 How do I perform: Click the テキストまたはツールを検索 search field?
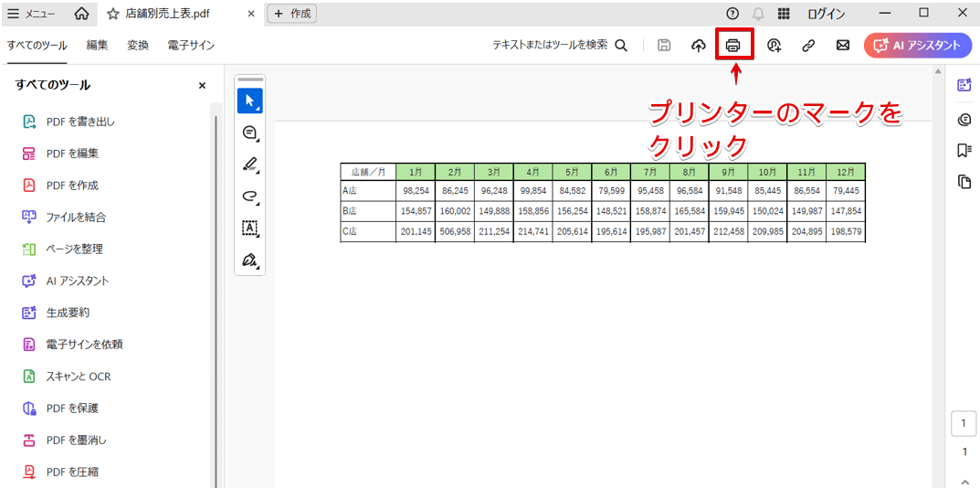[x=559, y=45]
